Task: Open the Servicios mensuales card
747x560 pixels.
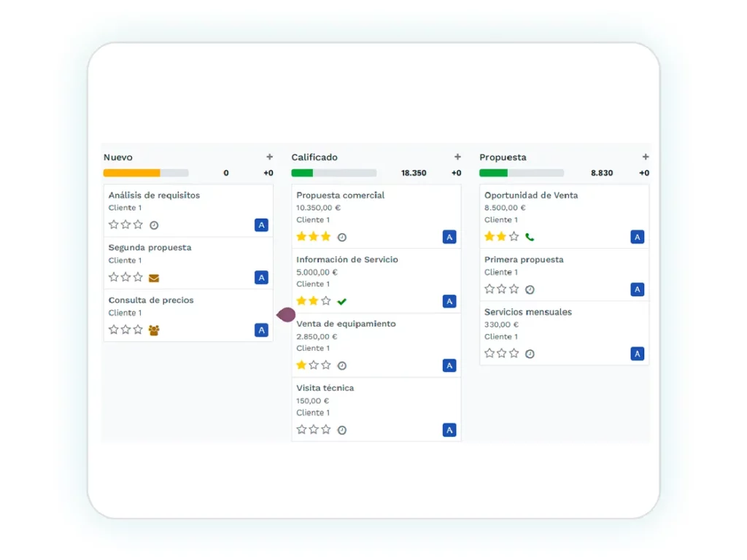Action: click(x=528, y=312)
